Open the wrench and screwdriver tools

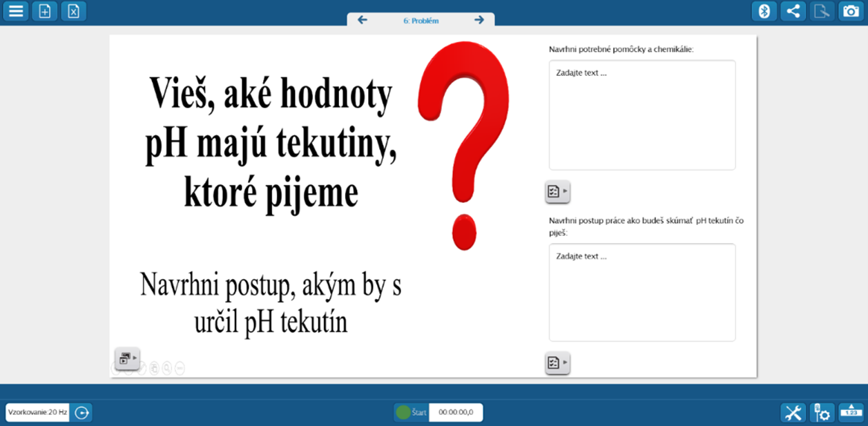point(793,413)
